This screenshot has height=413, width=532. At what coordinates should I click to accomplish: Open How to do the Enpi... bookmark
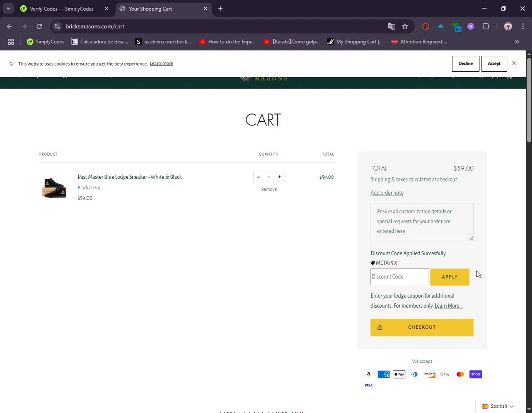[x=227, y=41]
